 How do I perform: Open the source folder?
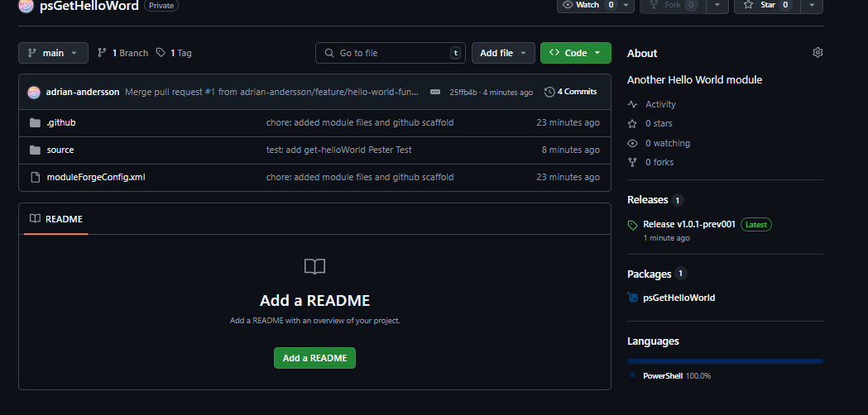(x=60, y=150)
